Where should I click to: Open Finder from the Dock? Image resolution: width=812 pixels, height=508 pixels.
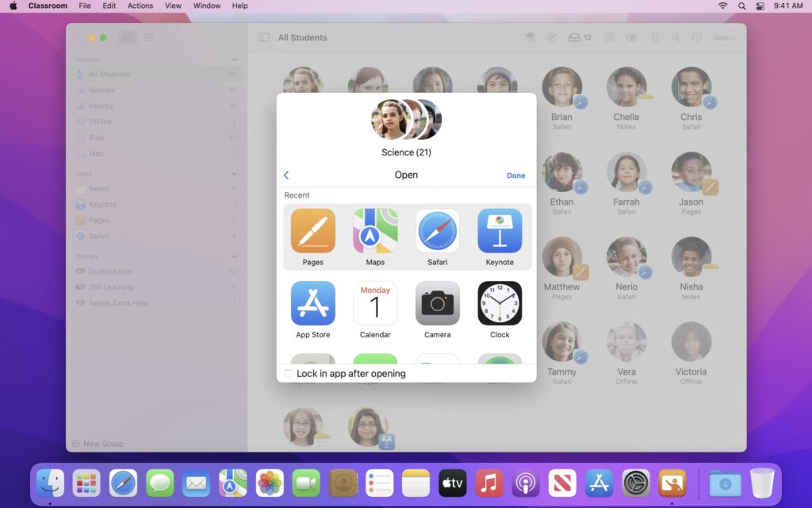pos(50,483)
